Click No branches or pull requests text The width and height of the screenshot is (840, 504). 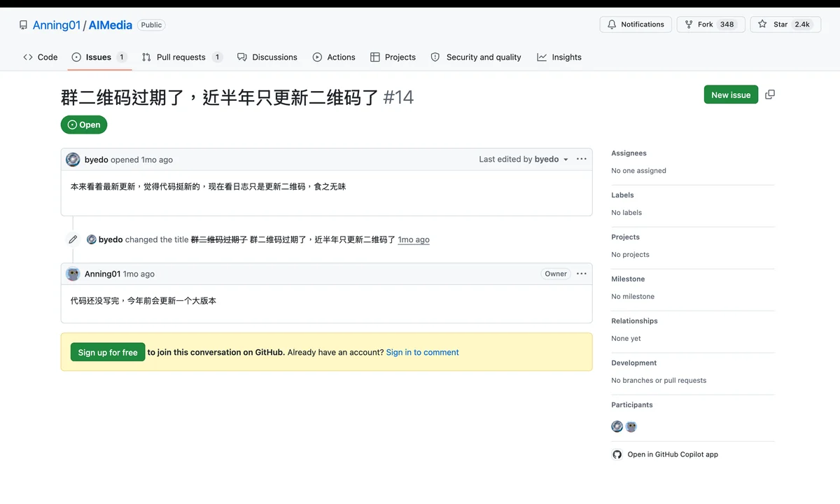click(659, 381)
